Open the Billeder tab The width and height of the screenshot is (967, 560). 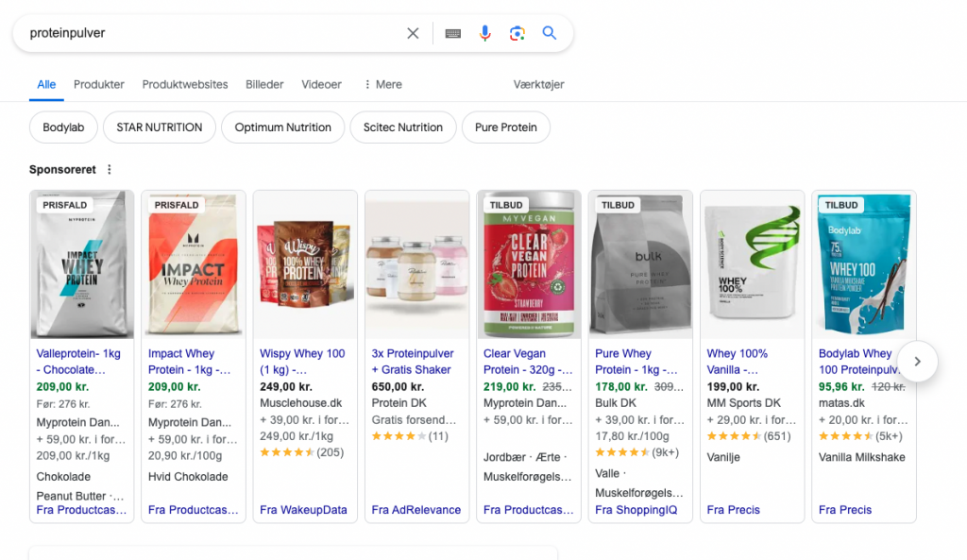(x=263, y=84)
